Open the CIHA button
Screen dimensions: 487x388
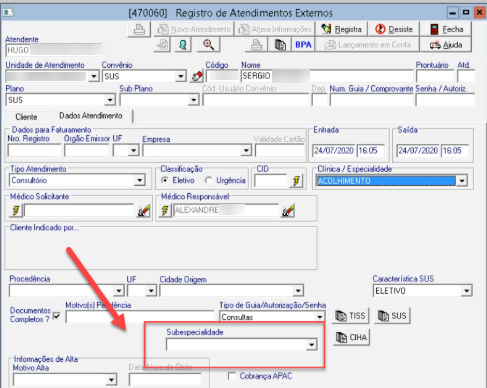tap(351, 337)
